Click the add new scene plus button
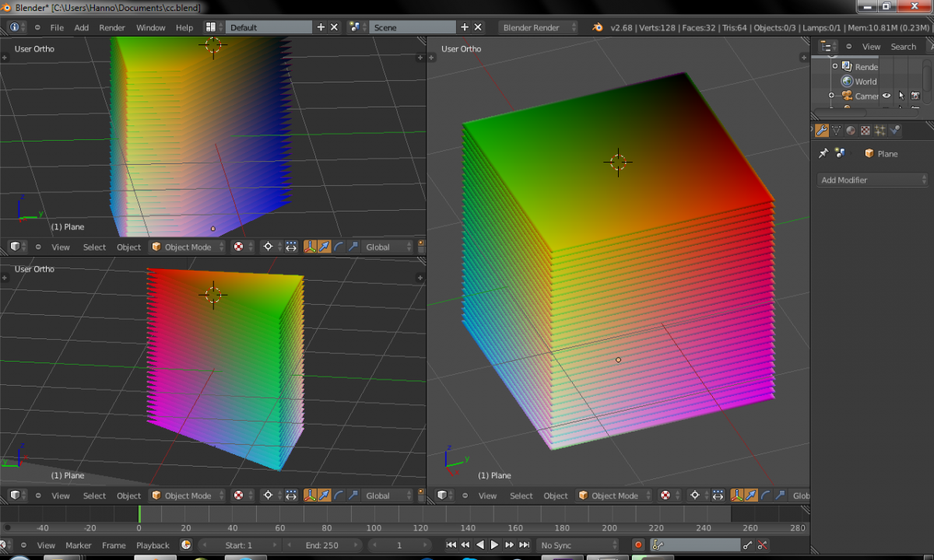The width and height of the screenshot is (934, 560). 465,27
